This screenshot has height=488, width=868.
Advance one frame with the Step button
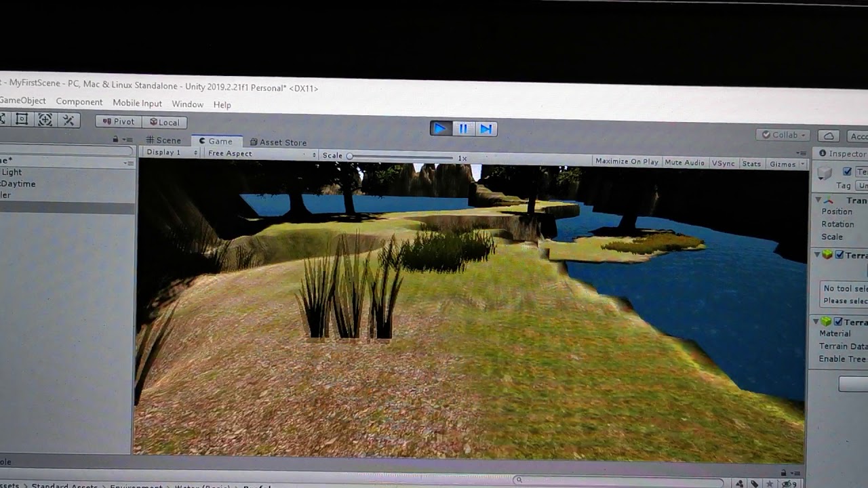(486, 129)
